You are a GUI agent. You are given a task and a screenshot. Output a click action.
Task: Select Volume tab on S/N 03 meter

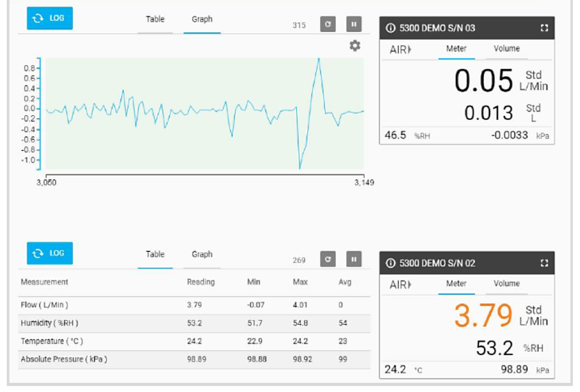[x=506, y=49]
